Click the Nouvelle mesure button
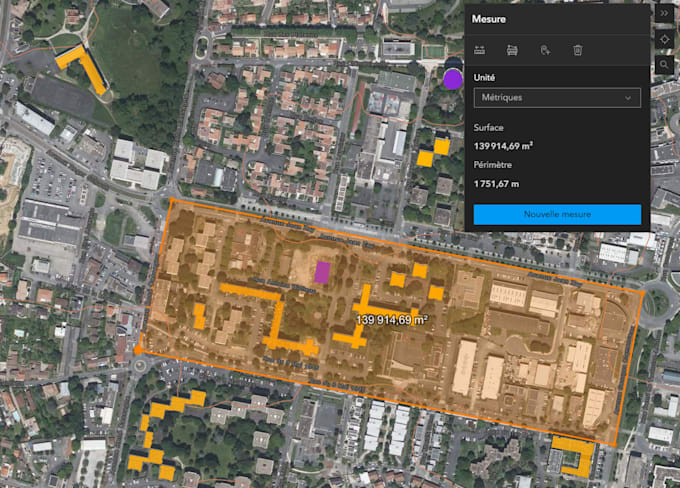The image size is (680, 488). point(557,214)
